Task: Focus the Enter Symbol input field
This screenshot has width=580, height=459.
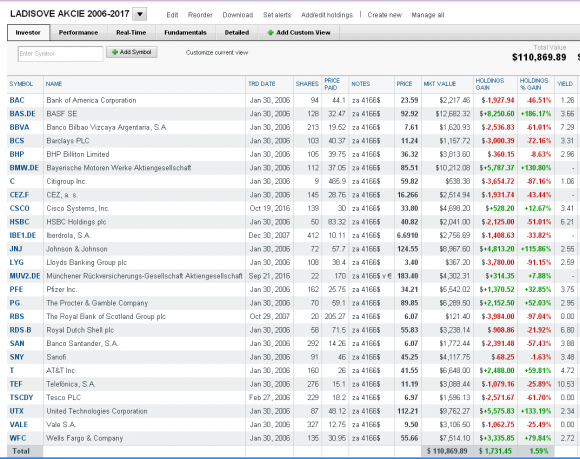Action: click(60, 54)
